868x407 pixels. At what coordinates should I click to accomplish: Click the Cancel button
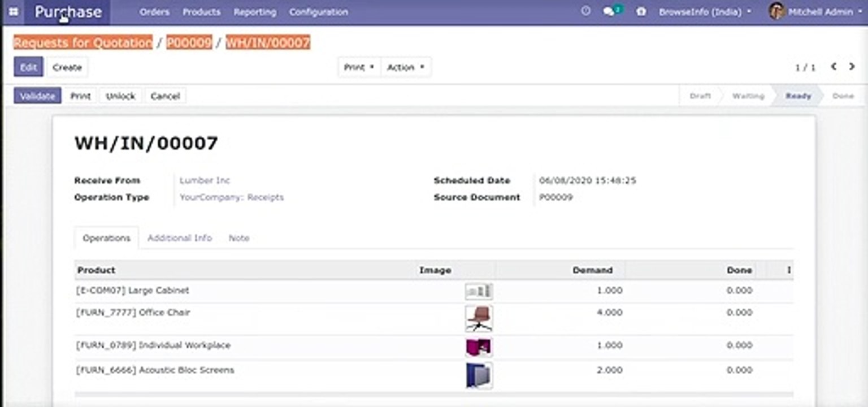(x=165, y=96)
